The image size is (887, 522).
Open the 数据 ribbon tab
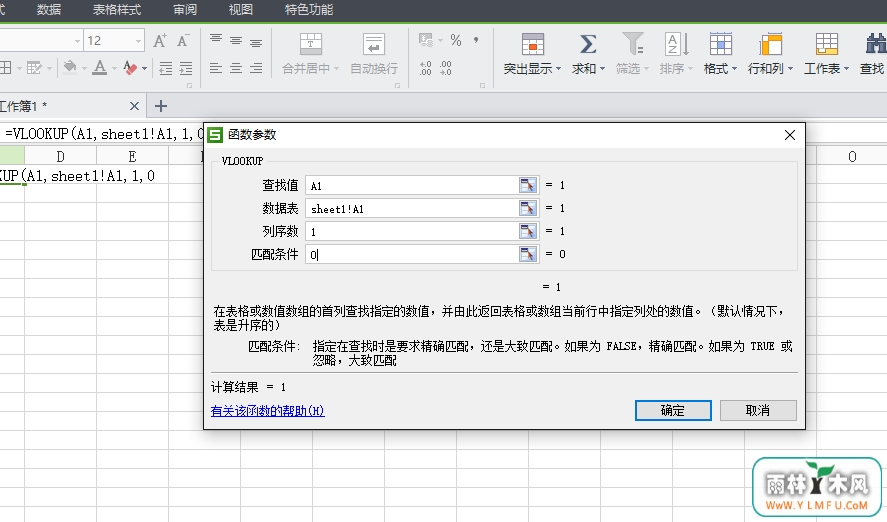point(49,10)
